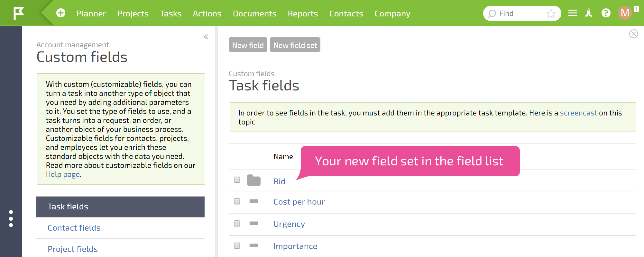
Task: Click the flag logo icon
Action: pos(19,13)
